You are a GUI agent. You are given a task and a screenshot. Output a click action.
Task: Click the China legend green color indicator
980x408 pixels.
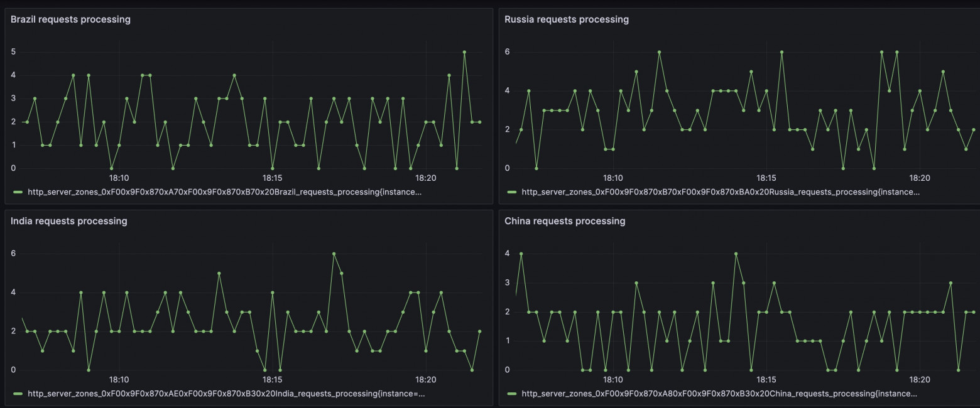(x=512, y=394)
